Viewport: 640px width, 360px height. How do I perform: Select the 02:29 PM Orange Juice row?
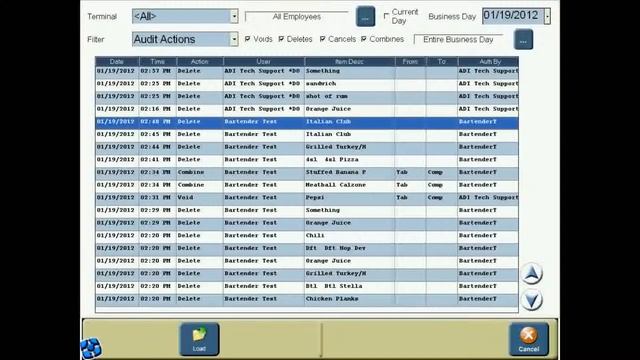307,223
